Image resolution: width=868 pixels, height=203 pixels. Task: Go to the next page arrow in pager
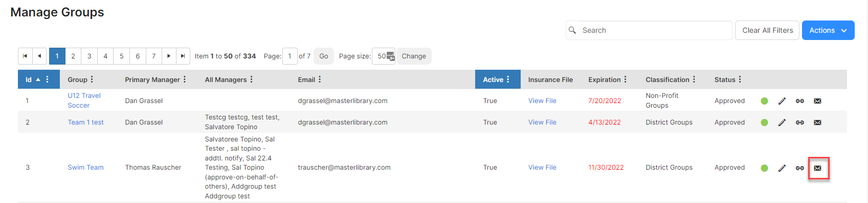click(168, 56)
